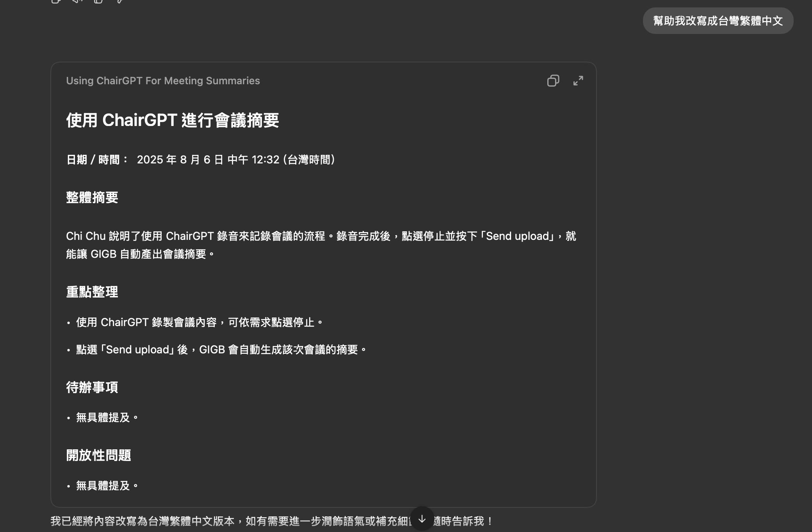
Task: Click the cut-off pencil icon at top
Action: [120, 1]
